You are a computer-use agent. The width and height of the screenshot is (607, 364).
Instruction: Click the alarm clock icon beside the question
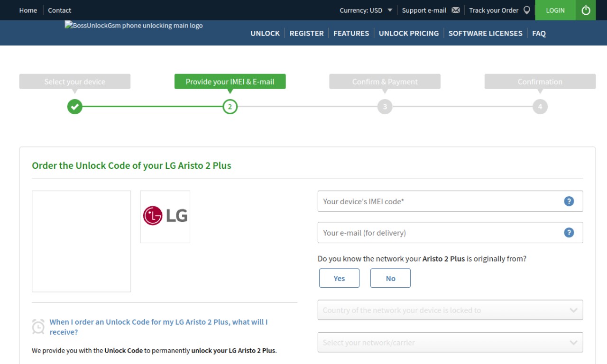[x=38, y=327]
